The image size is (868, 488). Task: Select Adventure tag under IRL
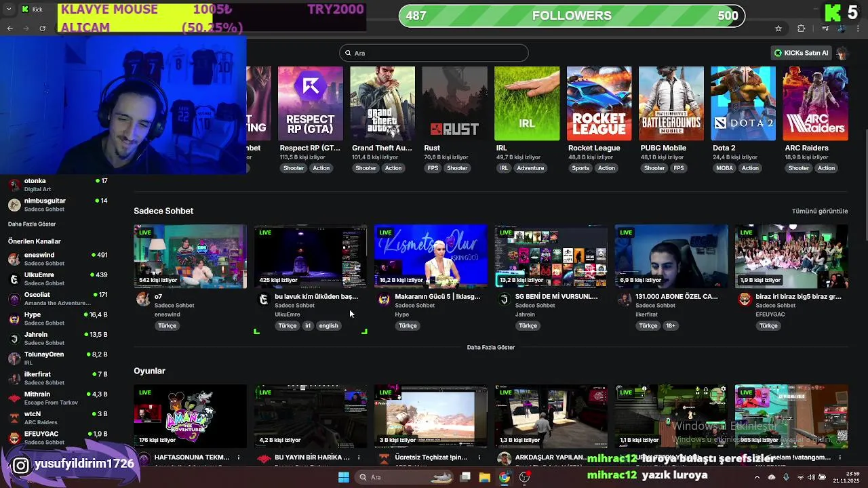530,168
